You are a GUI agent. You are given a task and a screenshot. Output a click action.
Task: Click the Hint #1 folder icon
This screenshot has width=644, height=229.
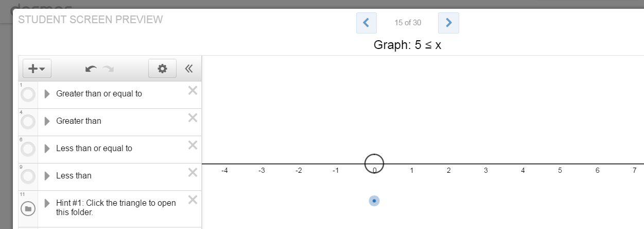[28, 208]
